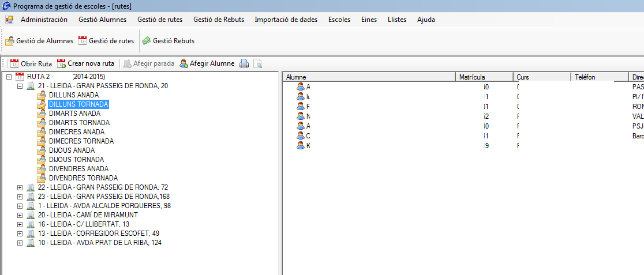The image size is (644, 275).
Task: Expand stop 1 Avda Alcalde Porqueres, 98
Action: (20, 206)
